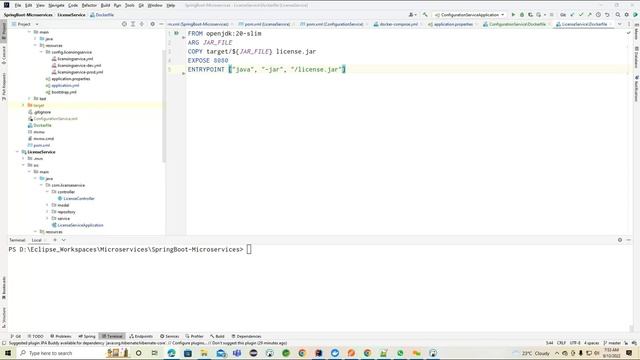Click master Git branch widget in status bar
640x360 pixels.
pyautogui.click(x=612, y=343)
